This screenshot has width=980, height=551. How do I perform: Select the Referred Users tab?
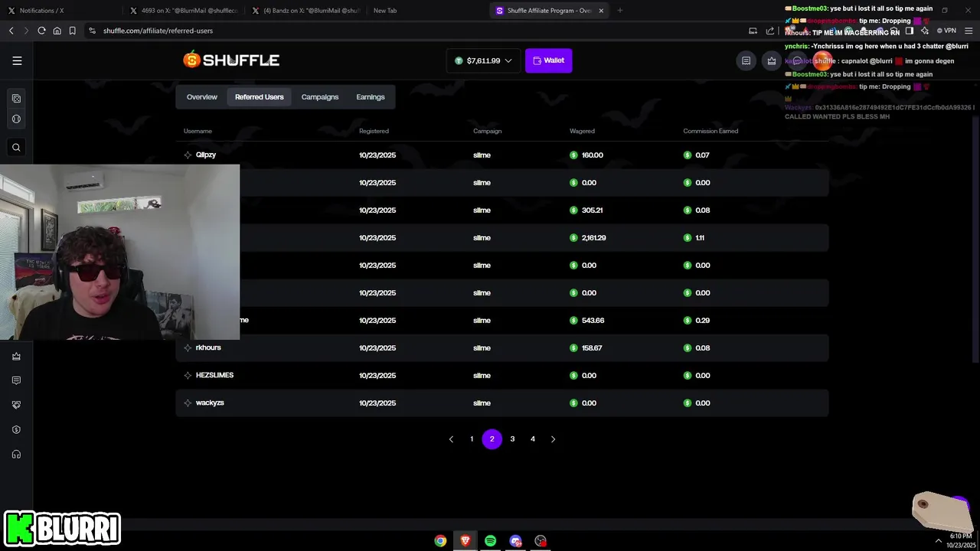tap(260, 97)
